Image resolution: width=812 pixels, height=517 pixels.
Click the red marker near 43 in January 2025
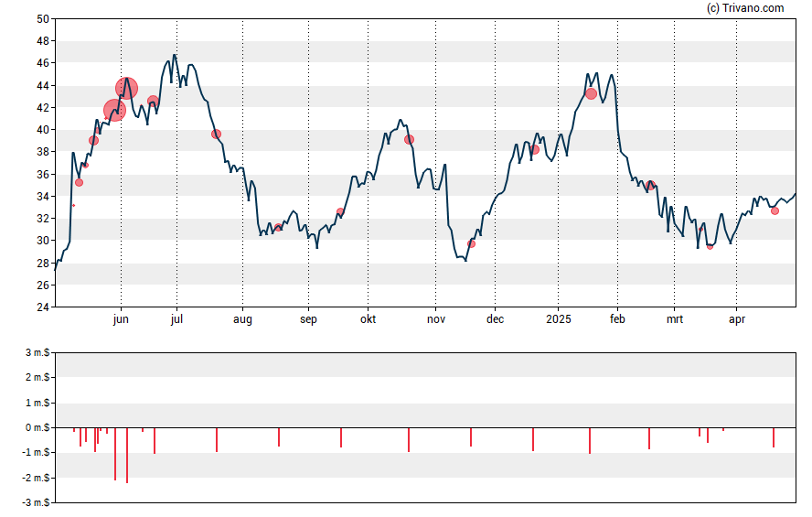(591, 93)
